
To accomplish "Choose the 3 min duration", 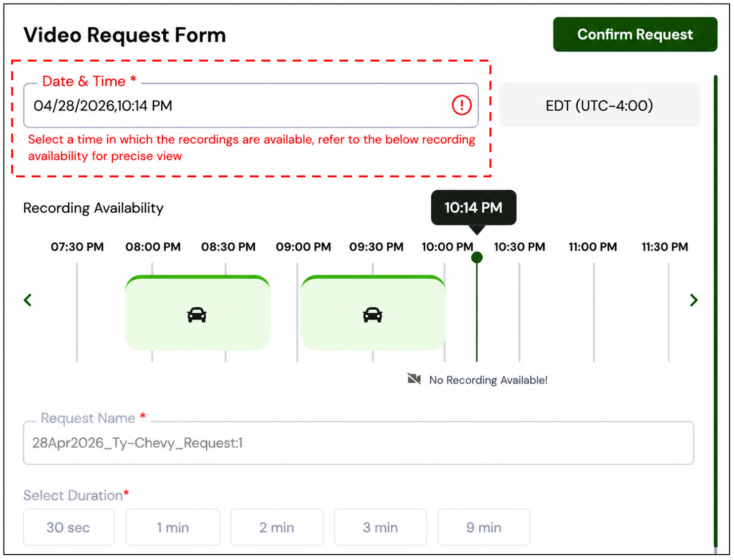I will (x=380, y=527).
